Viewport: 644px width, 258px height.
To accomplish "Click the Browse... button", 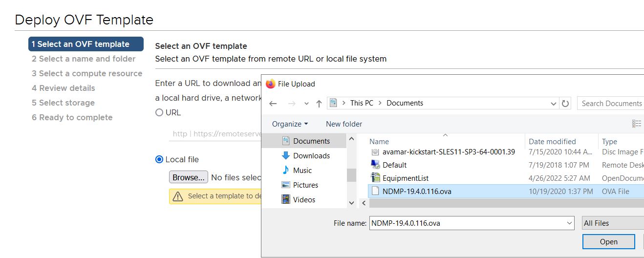I will [188, 177].
